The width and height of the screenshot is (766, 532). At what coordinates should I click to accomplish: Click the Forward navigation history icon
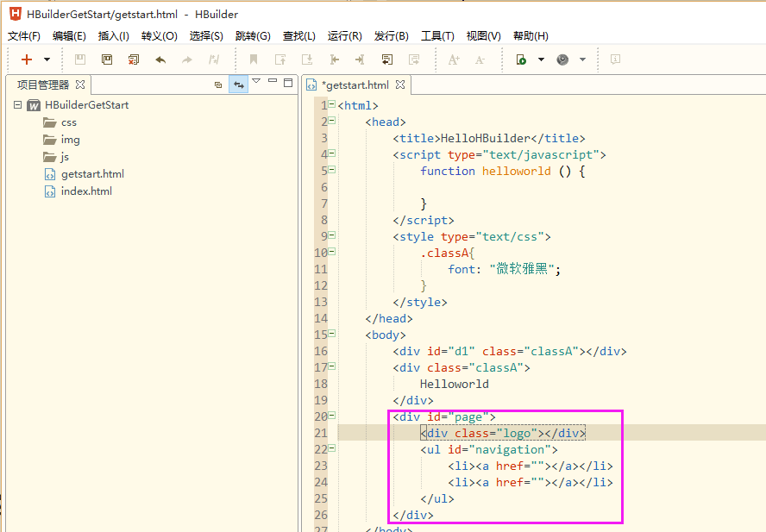coord(414,59)
